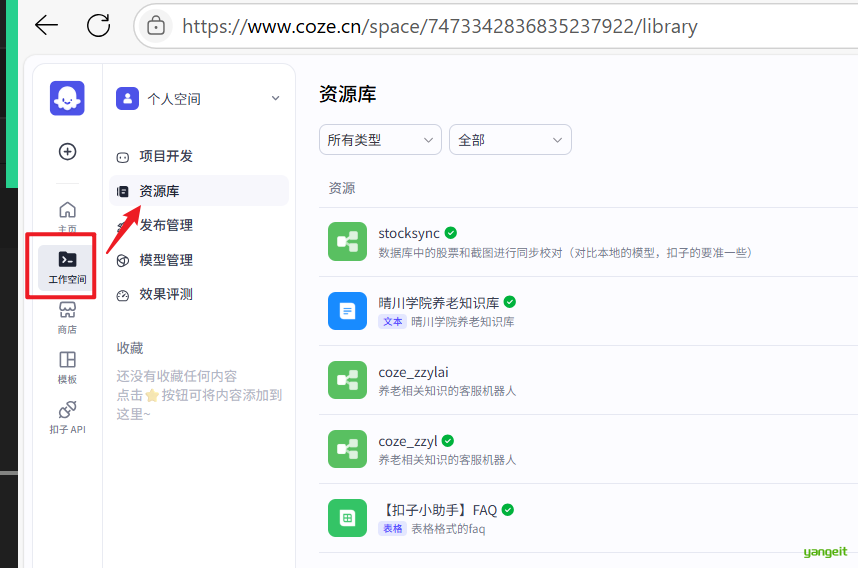Open 主页 from the sidebar house icon
The width and height of the screenshot is (858, 568).
[67, 216]
